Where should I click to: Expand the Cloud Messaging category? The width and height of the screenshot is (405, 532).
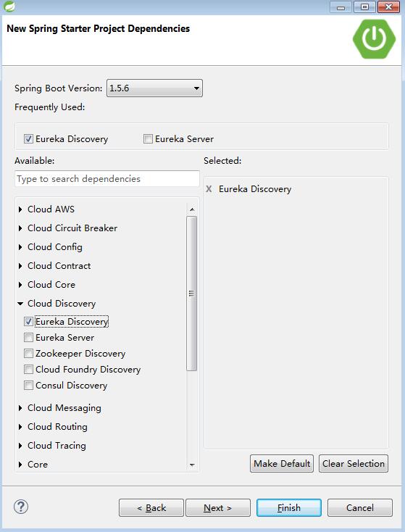[x=20, y=408]
